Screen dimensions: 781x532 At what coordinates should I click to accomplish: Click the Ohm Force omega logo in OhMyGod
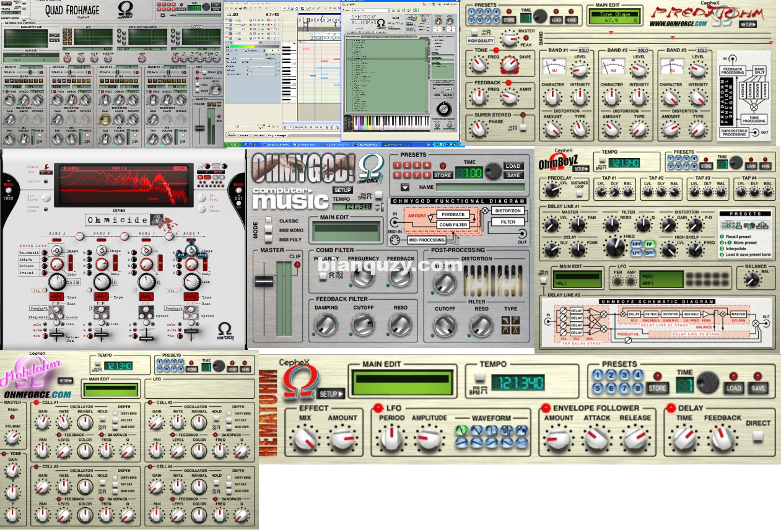(371, 169)
